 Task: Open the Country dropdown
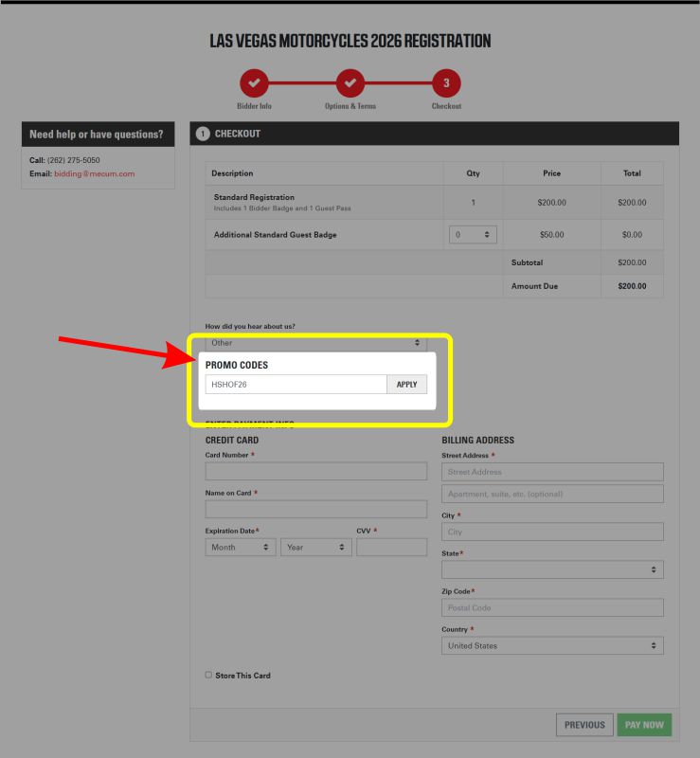pos(552,646)
